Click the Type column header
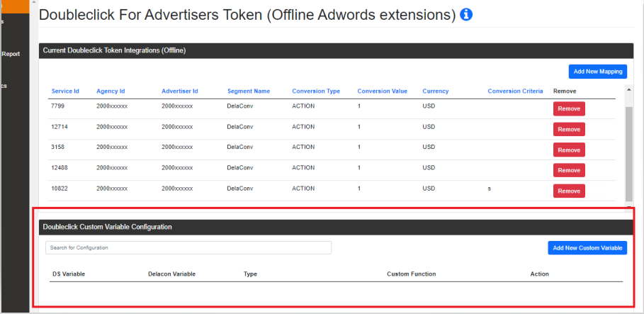Screen dimensions: 644x314 pos(250,274)
